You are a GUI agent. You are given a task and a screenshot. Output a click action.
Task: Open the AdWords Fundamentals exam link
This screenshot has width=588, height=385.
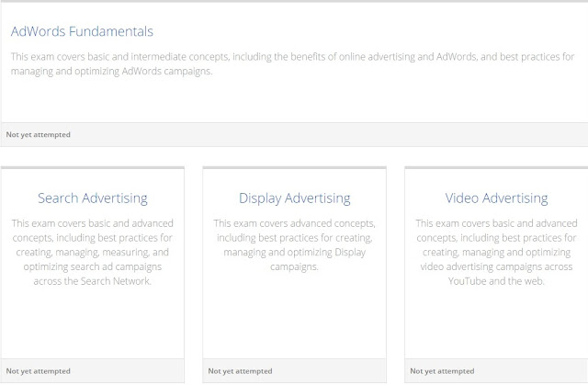point(82,31)
